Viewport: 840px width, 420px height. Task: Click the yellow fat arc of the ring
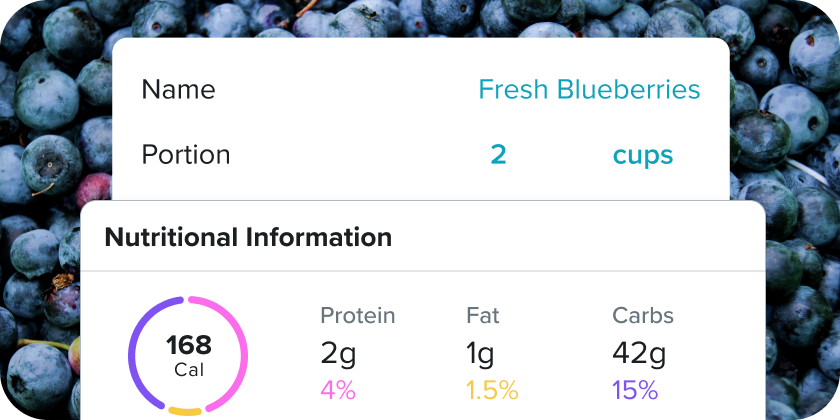pos(186,410)
